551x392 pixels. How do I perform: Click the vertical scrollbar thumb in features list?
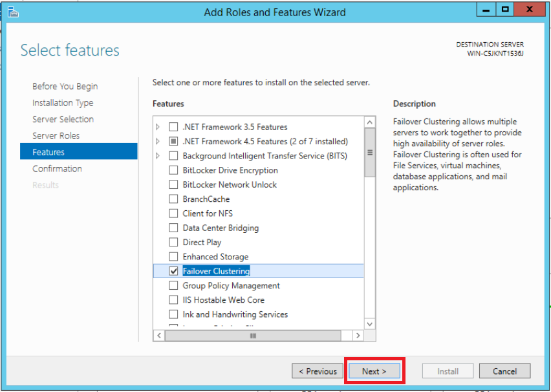(x=370, y=153)
